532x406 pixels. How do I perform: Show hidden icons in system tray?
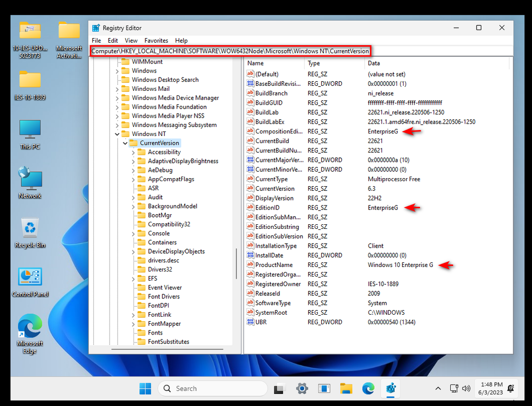pos(438,388)
